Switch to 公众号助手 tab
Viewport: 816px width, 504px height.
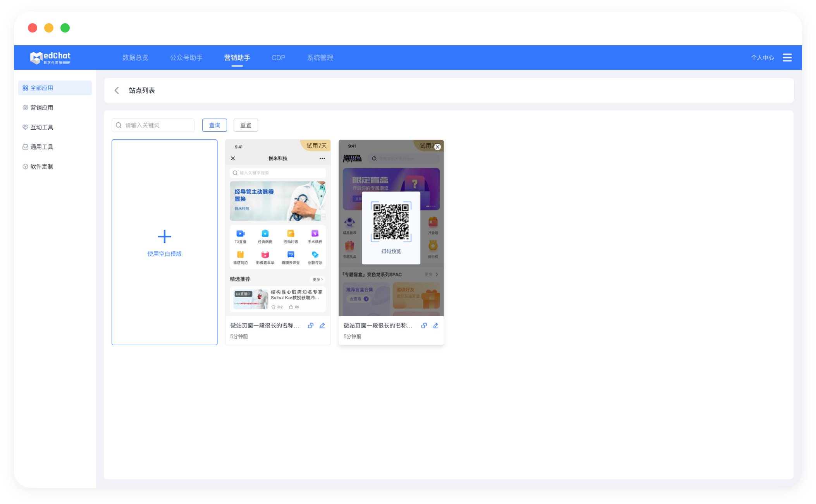click(186, 58)
